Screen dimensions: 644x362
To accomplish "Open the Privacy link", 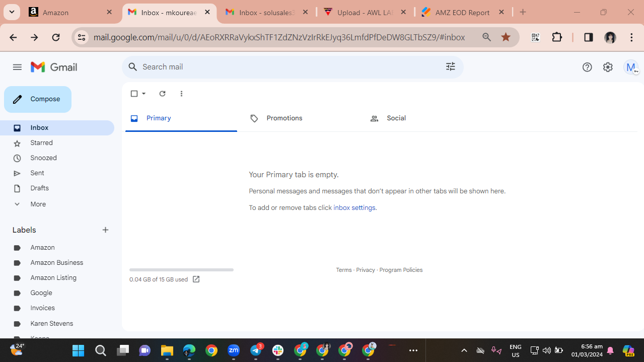I will pos(366,270).
